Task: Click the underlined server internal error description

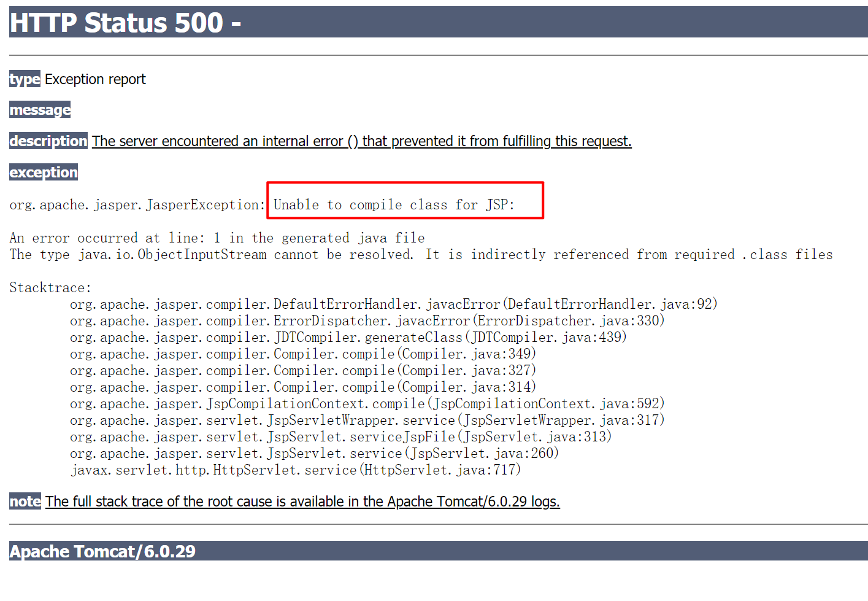Action: [362, 141]
